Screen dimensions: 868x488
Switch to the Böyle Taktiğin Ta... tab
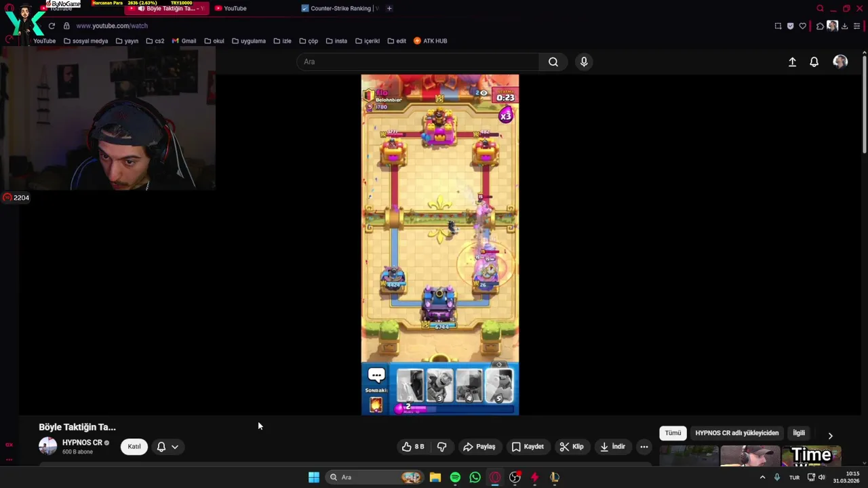pyautogui.click(x=167, y=8)
